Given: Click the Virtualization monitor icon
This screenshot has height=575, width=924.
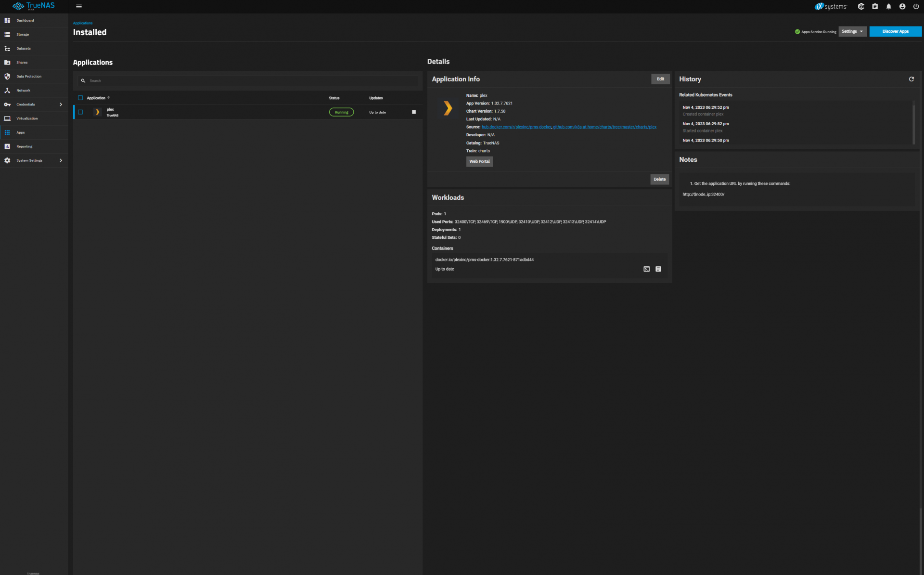Looking at the screenshot, I should click(7, 118).
